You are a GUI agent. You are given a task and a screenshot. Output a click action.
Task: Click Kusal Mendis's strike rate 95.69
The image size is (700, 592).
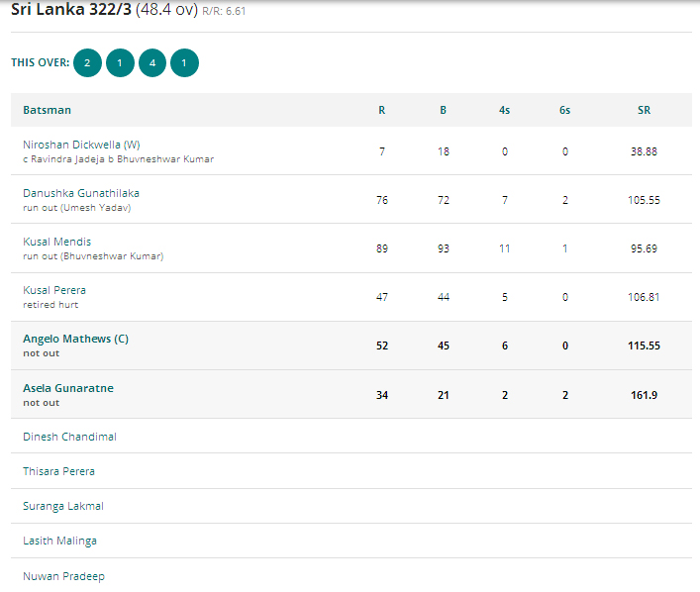click(644, 248)
